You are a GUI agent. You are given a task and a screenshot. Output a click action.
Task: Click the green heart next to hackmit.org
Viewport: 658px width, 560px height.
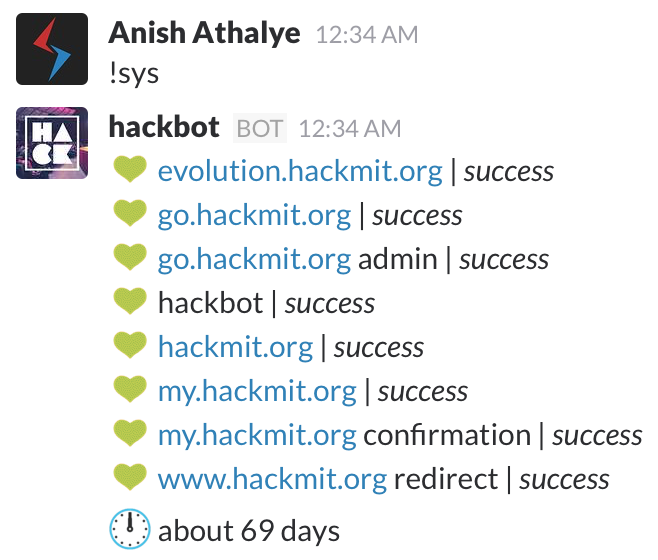click(130, 348)
